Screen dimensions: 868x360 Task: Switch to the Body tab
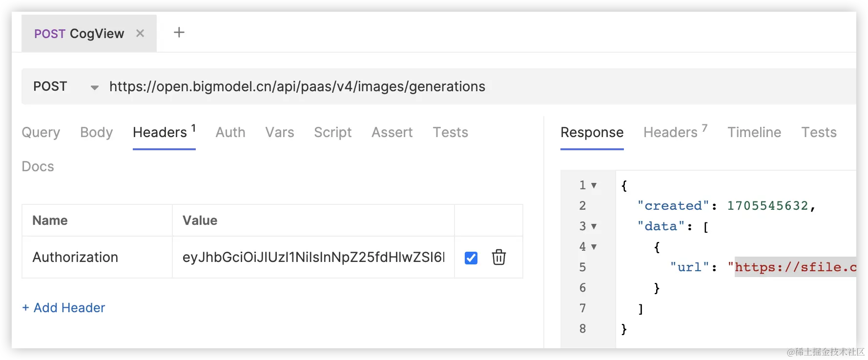coord(96,132)
